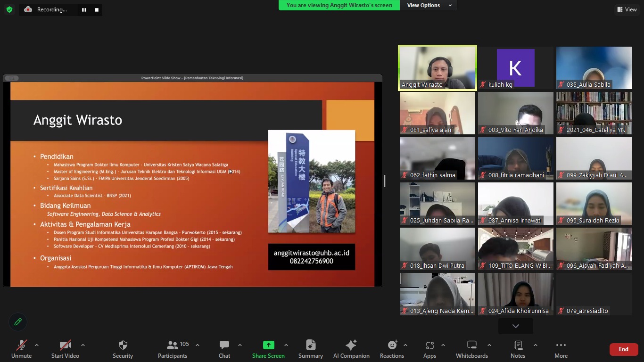Open video options arrow beside Start Video
The image size is (644, 362).
[x=83, y=345]
